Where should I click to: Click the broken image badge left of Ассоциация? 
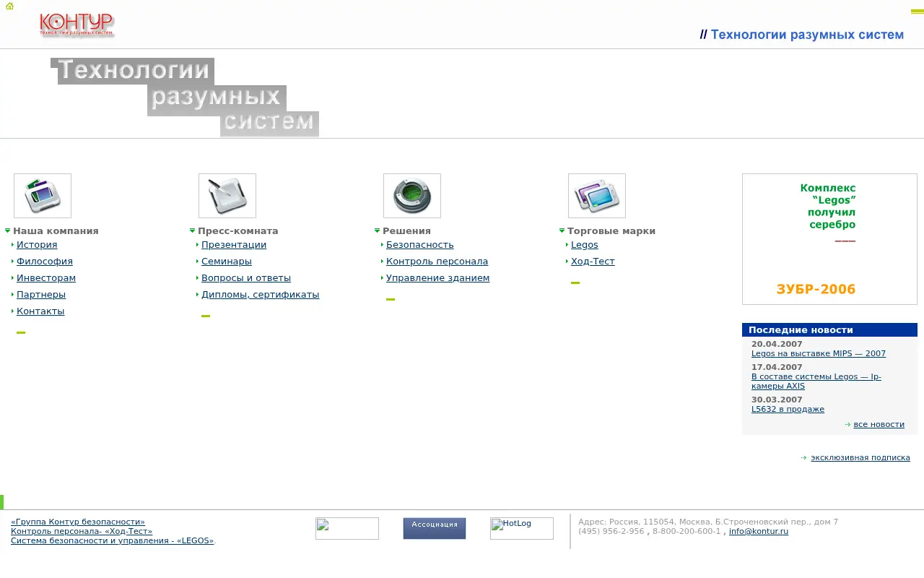[x=347, y=528]
